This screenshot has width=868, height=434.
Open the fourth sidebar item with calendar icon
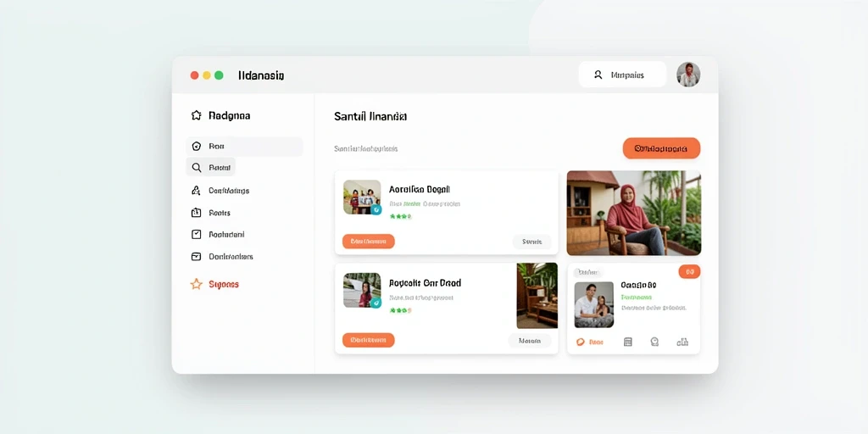click(211, 213)
